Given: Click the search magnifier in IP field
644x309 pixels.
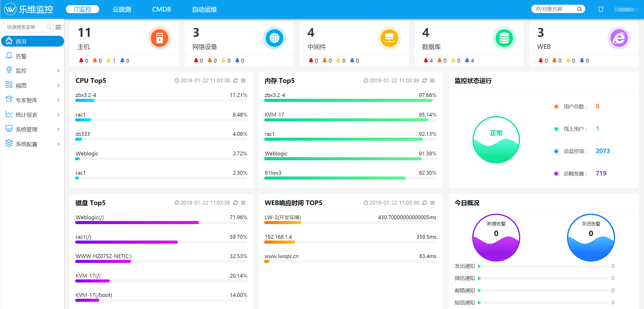Looking at the screenshot, I should point(579,9).
